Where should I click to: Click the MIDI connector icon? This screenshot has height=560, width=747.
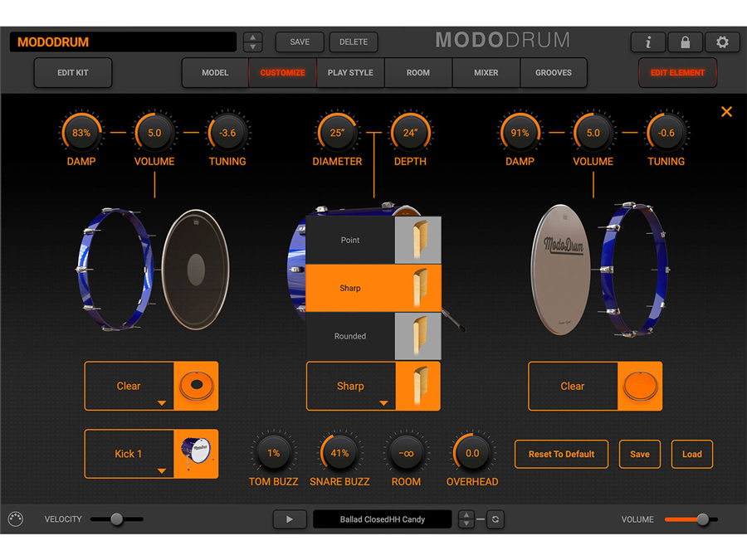pyautogui.click(x=15, y=519)
